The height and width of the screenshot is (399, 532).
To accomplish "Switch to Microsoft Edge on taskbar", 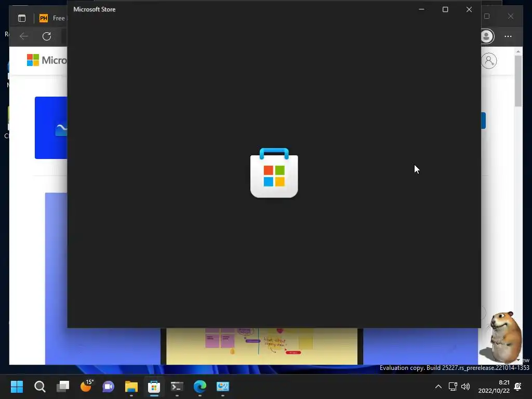I will 200,387.
